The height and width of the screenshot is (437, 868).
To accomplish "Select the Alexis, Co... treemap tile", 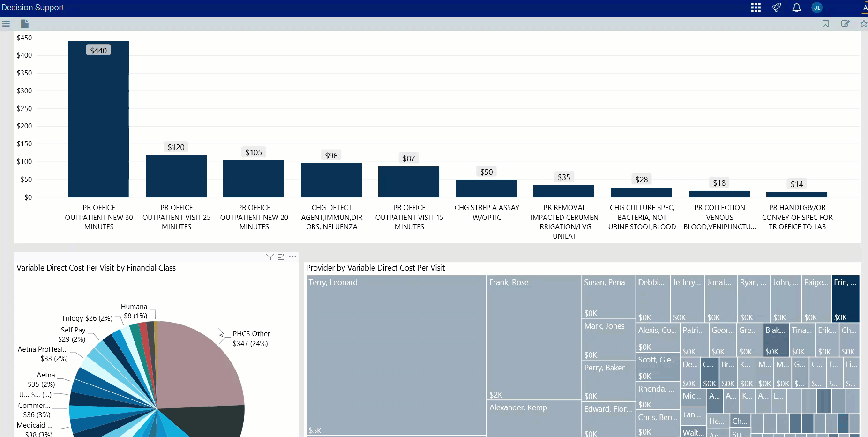I will [x=658, y=338].
